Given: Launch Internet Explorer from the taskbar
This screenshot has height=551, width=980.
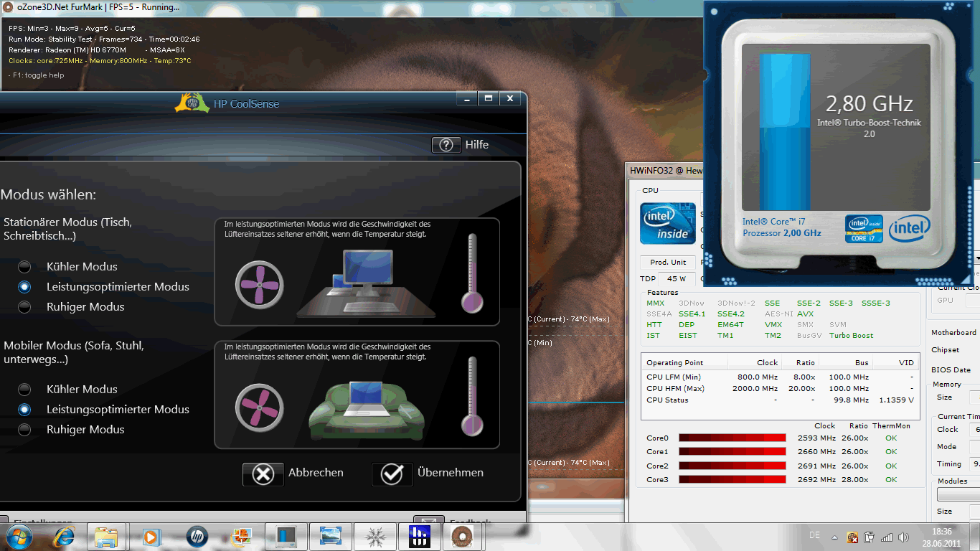Looking at the screenshot, I should coord(64,536).
